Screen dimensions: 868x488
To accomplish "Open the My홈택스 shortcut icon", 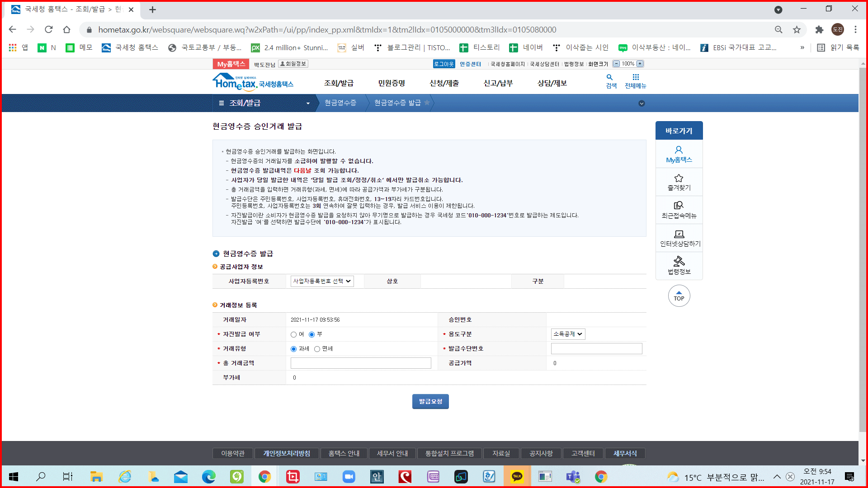I will [679, 150].
